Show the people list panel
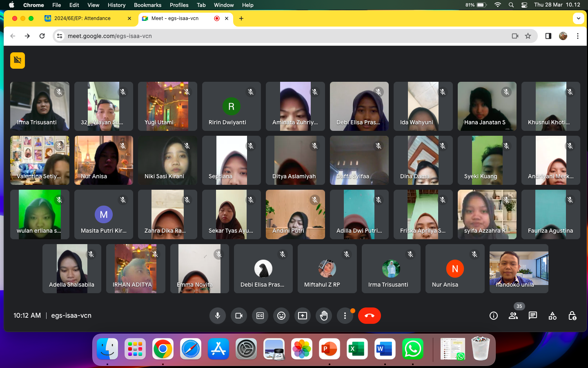This screenshot has height=368, width=588. pyautogui.click(x=513, y=316)
